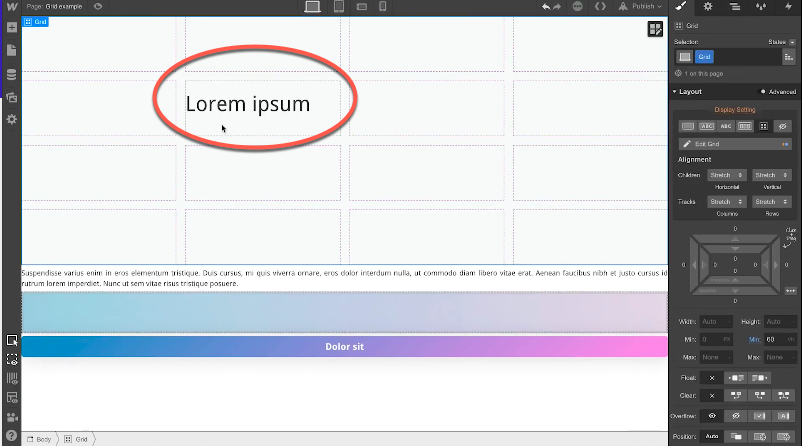Viewport: 802px width, 446px height.
Task: Open Children horizontal Stretch dropdown
Action: 725,175
